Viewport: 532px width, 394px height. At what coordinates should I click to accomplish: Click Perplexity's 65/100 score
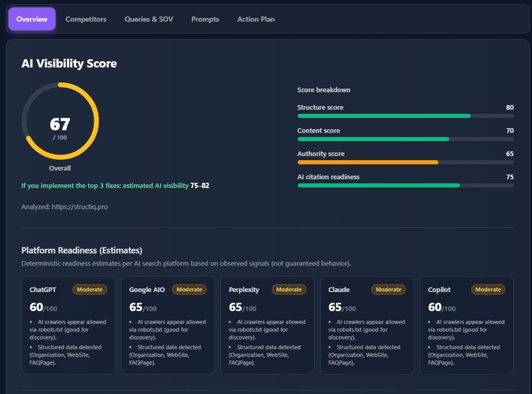242,307
